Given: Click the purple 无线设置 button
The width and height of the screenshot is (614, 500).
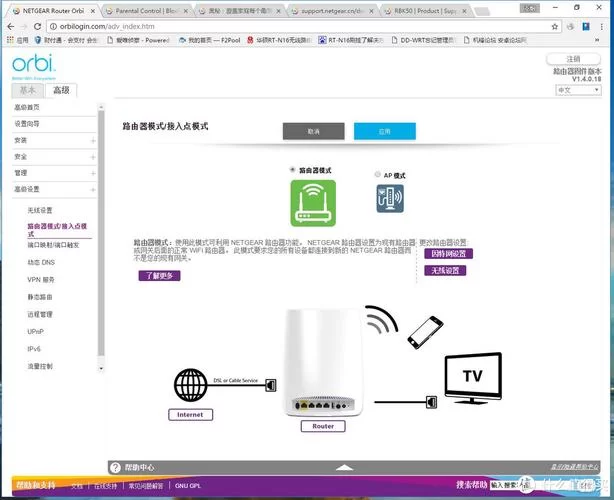Looking at the screenshot, I should (445, 271).
